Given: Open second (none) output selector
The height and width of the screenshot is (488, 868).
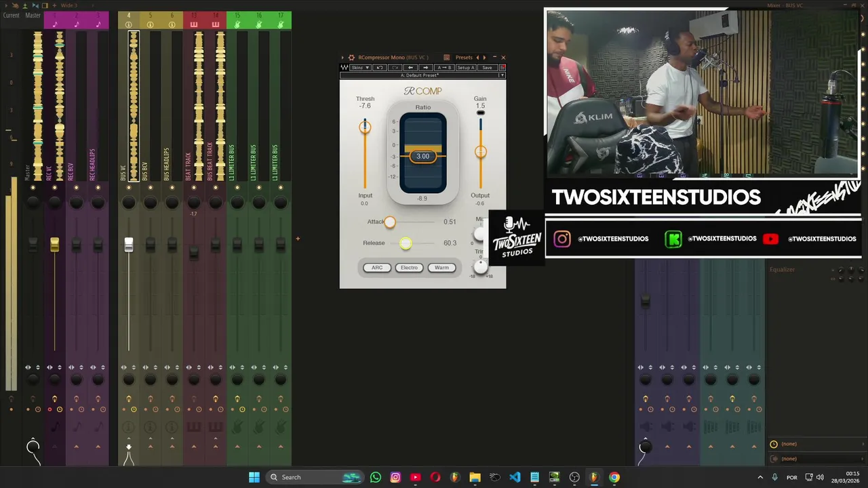Looking at the screenshot, I should coord(816,459).
